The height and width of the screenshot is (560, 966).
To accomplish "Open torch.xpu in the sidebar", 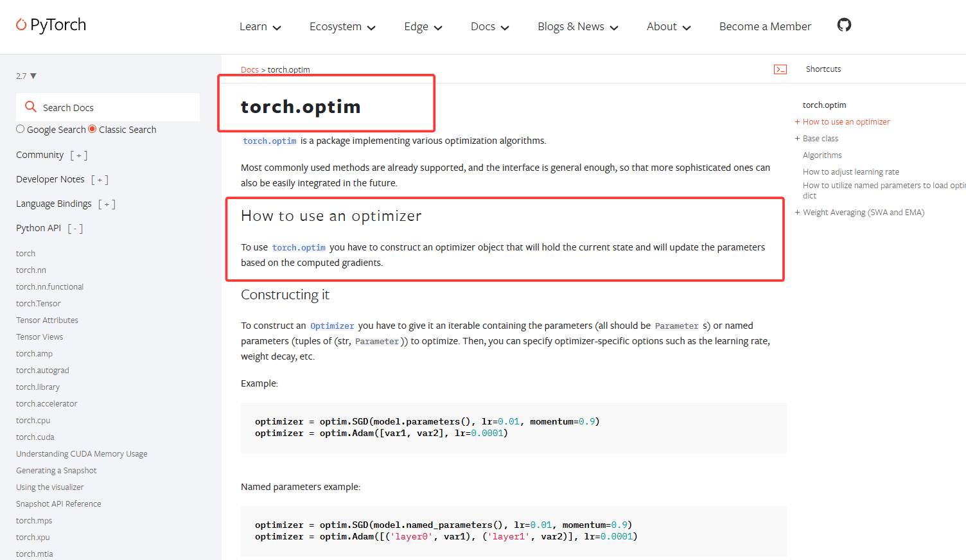I will tap(33, 538).
